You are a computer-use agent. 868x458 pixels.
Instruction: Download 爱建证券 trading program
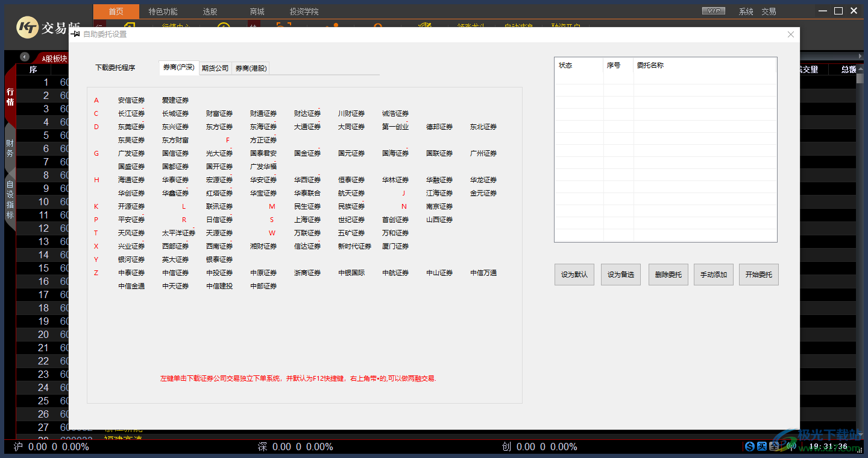click(x=175, y=100)
